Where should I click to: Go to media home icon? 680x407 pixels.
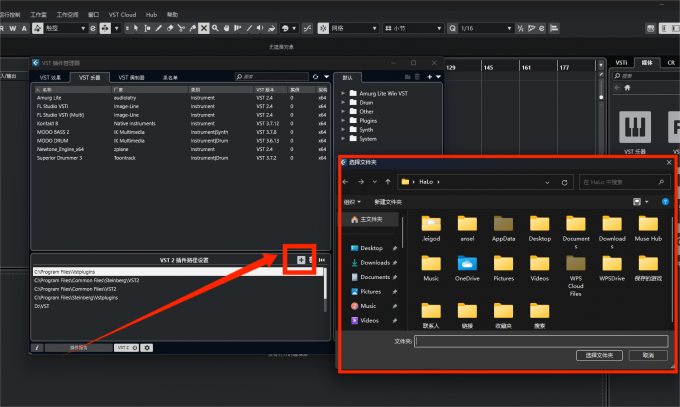[627, 88]
